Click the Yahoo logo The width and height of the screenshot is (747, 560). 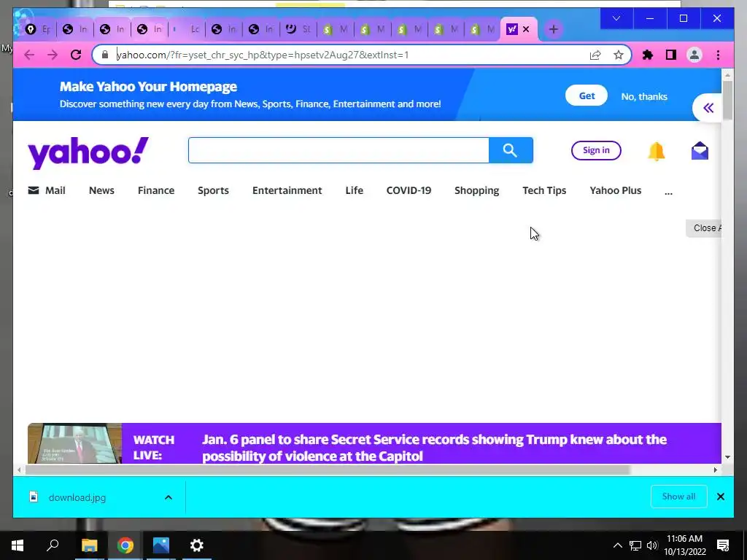tap(88, 152)
